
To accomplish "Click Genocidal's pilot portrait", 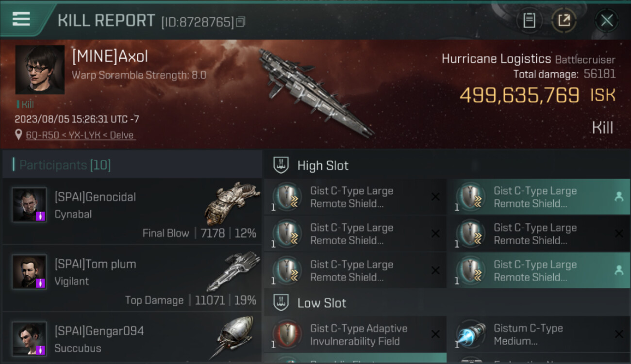I will click(x=30, y=205).
